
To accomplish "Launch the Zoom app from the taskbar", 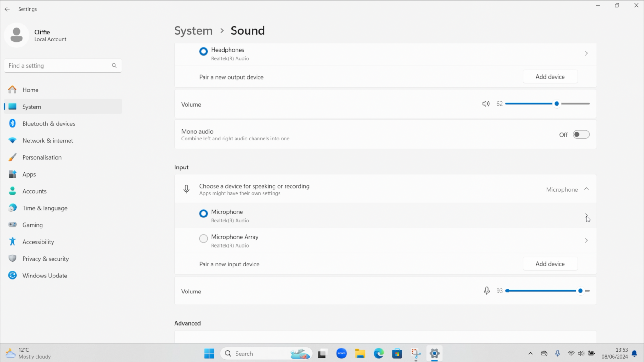I will [x=341, y=353].
